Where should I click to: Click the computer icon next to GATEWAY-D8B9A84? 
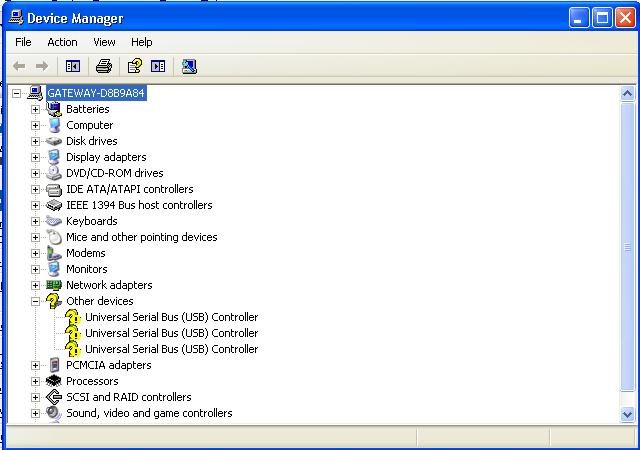pyautogui.click(x=35, y=93)
